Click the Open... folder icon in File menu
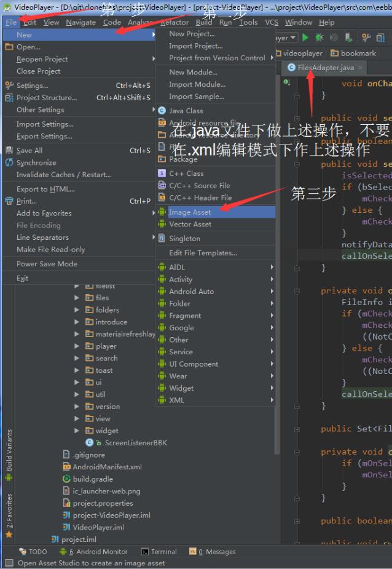This screenshot has width=392, height=569. [9, 47]
